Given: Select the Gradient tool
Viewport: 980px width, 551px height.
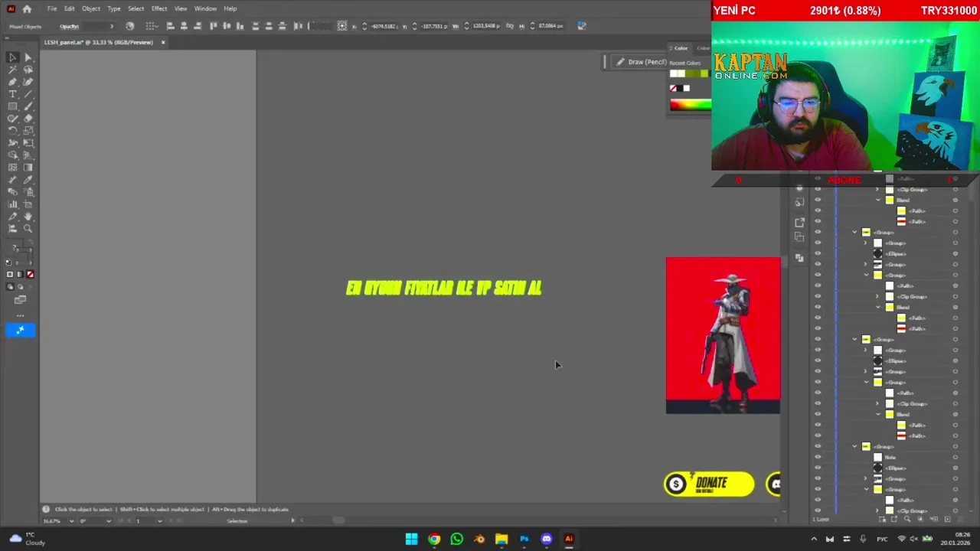Looking at the screenshot, I should coord(28,168).
